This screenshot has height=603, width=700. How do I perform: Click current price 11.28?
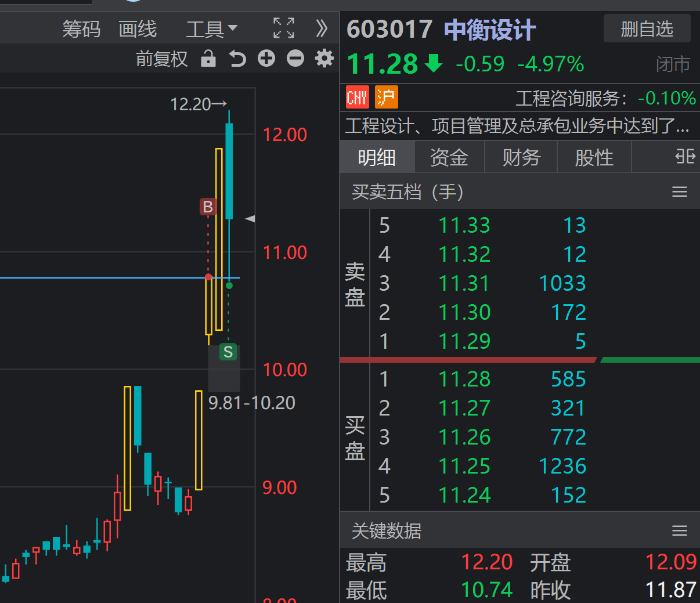tap(383, 64)
